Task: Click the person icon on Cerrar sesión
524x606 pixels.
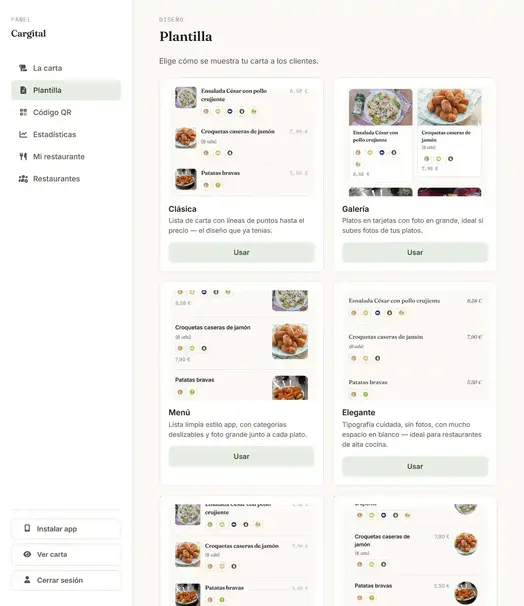Action: 27,580
